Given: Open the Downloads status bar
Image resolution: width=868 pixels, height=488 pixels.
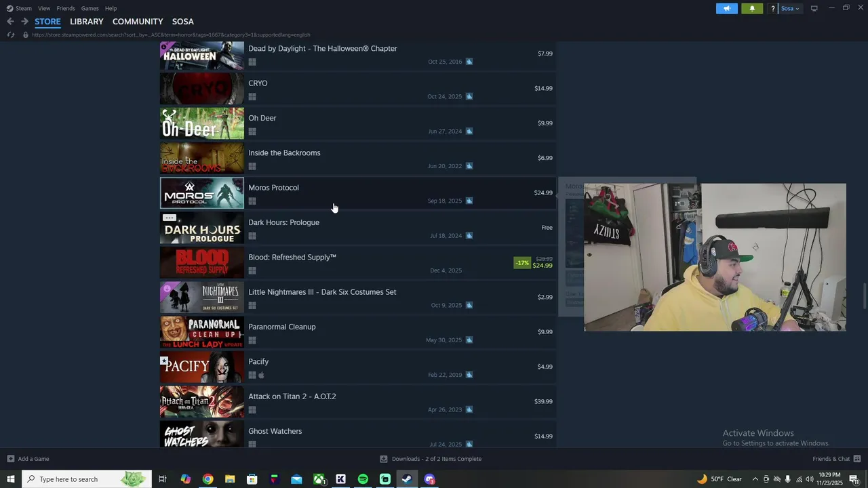Looking at the screenshot, I should tap(431, 459).
